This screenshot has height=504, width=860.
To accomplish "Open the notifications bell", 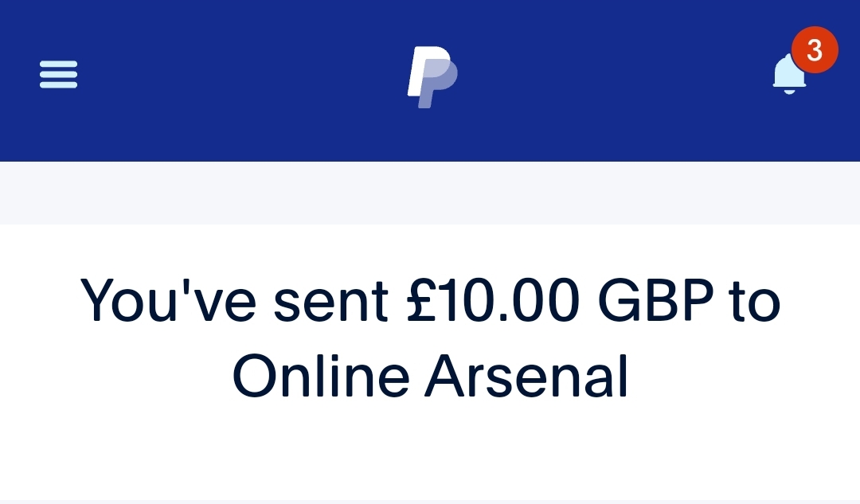I will click(788, 76).
